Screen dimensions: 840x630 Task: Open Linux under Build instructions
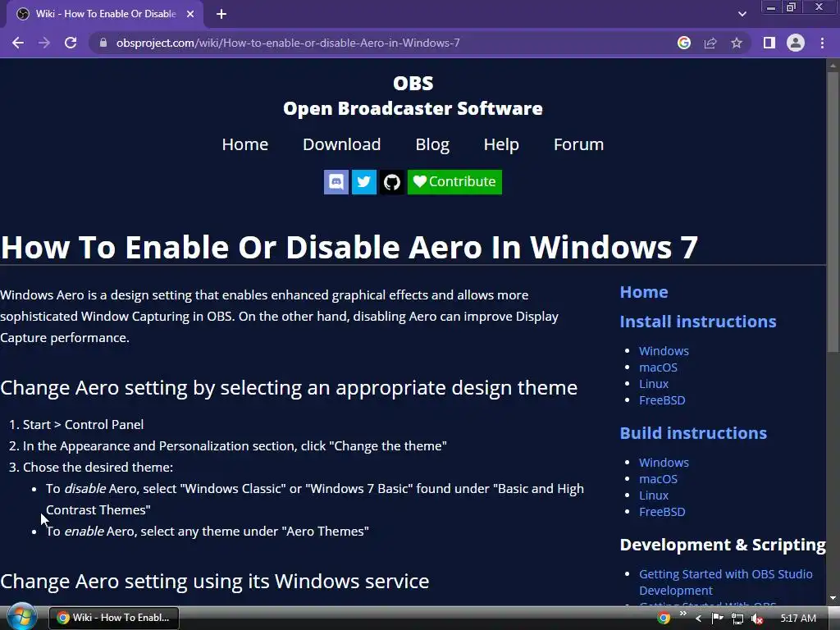click(654, 495)
